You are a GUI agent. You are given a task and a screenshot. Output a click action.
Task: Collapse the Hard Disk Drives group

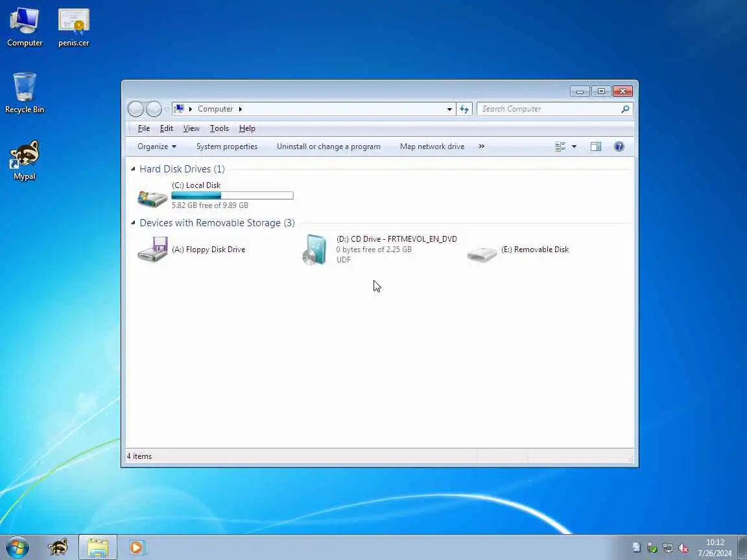tap(133, 169)
